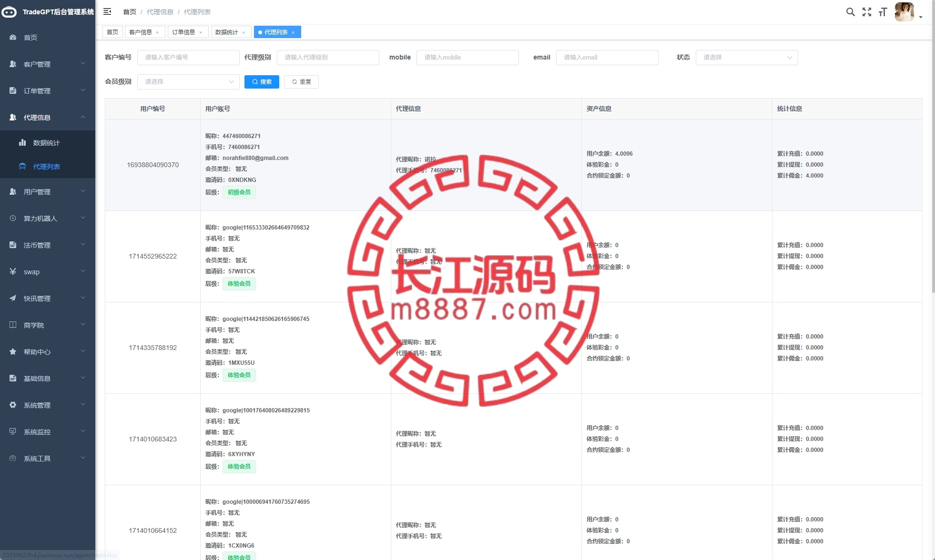This screenshot has height=560, width=935.
Task: Close the 订单信息 tab
Action: pyautogui.click(x=201, y=32)
